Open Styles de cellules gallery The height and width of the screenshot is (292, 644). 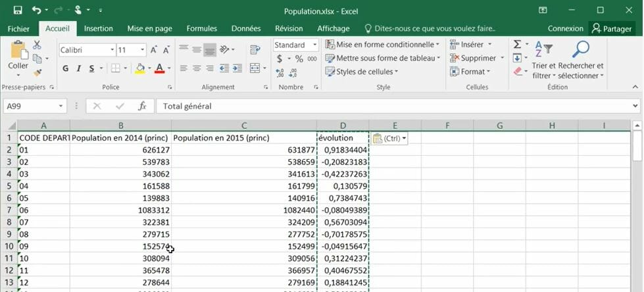(x=362, y=72)
